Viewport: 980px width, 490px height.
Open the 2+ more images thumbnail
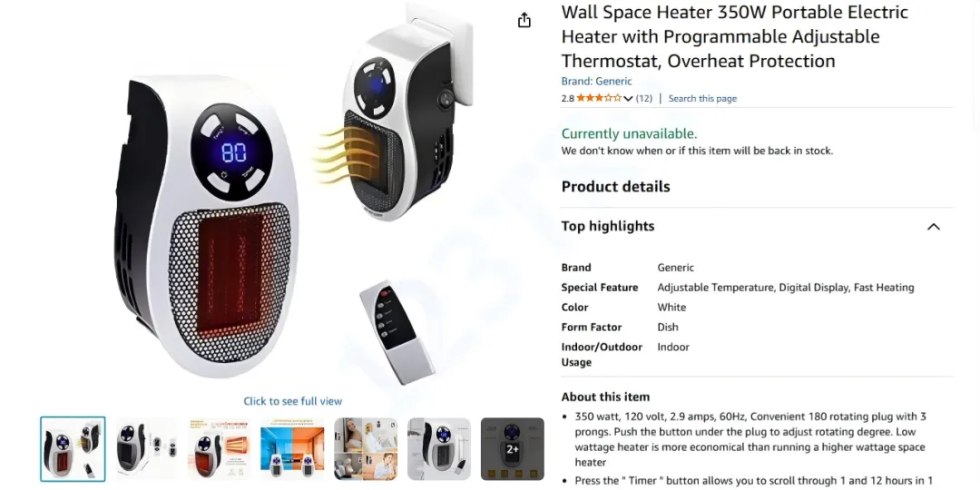tap(512, 449)
